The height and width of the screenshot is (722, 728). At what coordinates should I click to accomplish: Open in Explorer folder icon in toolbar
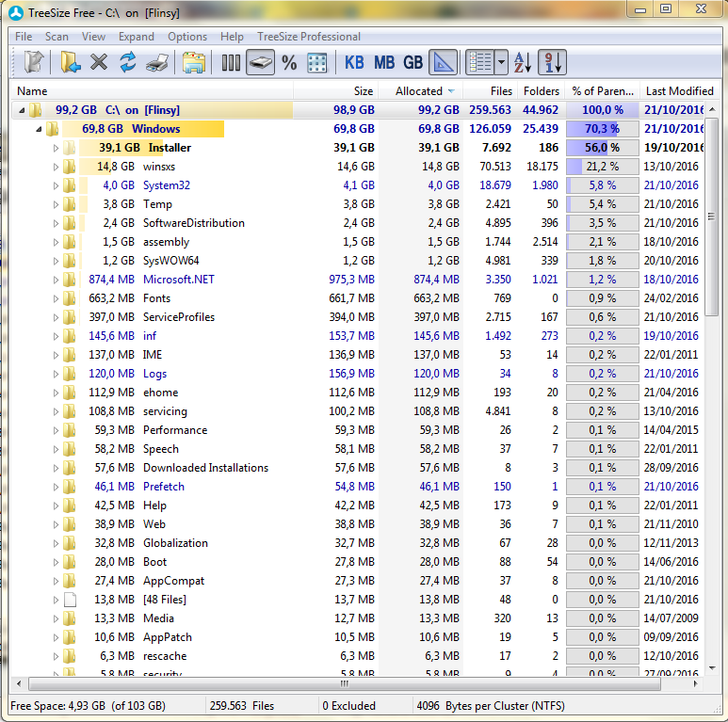[194, 62]
